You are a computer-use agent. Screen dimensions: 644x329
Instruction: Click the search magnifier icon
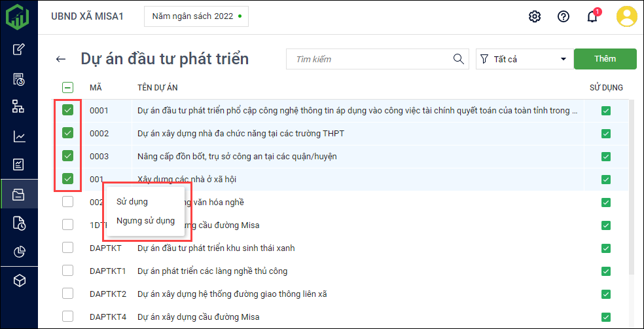[459, 59]
